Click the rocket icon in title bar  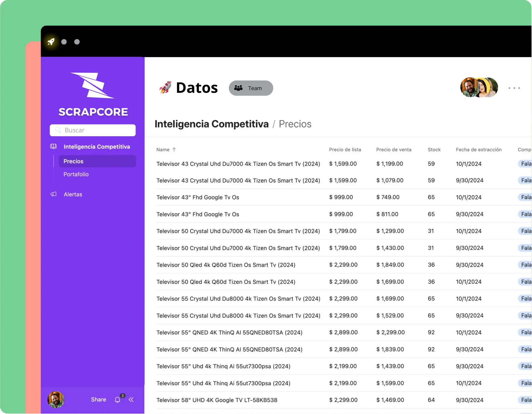(x=51, y=42)
